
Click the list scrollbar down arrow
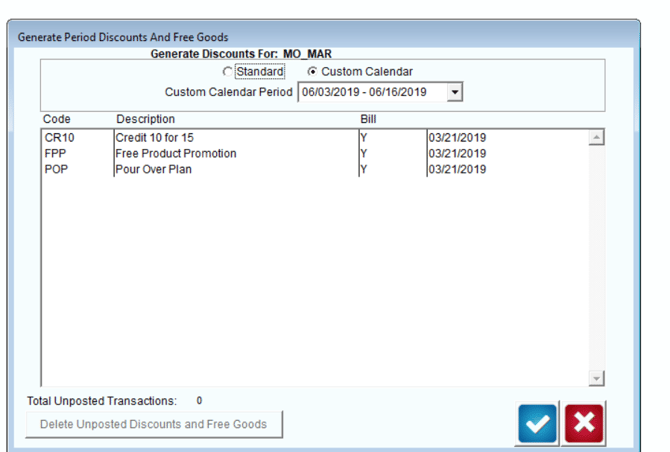[x=596, y=378]
